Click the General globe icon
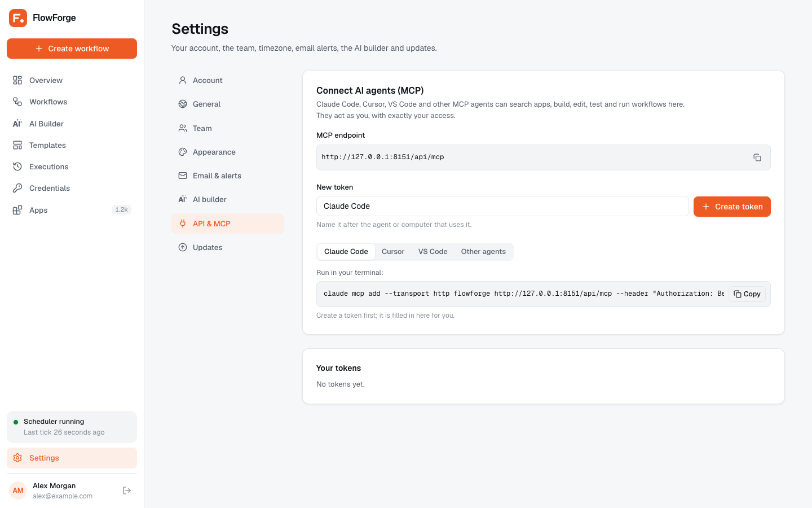 183,104
